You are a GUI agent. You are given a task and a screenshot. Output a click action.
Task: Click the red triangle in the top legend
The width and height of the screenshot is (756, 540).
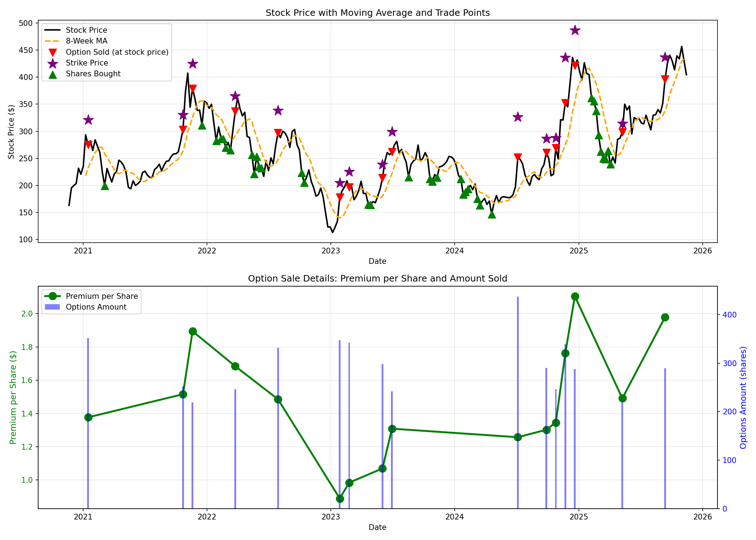pyautogui.click(x=53, y=52)
